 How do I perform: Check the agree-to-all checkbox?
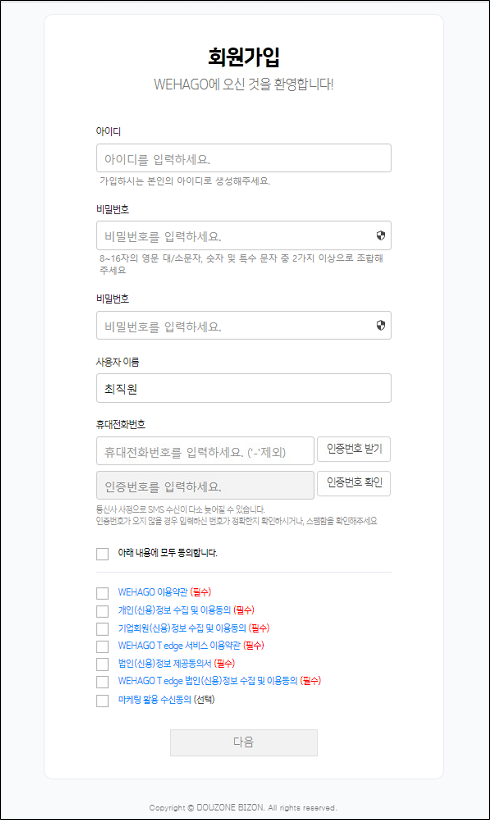[102, 553]
